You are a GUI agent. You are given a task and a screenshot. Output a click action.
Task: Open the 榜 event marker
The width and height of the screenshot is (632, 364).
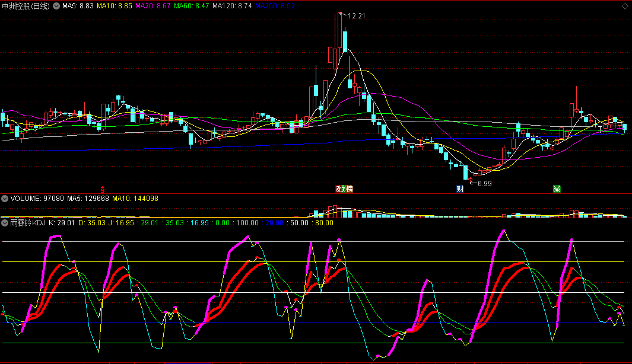click(349, 189)
